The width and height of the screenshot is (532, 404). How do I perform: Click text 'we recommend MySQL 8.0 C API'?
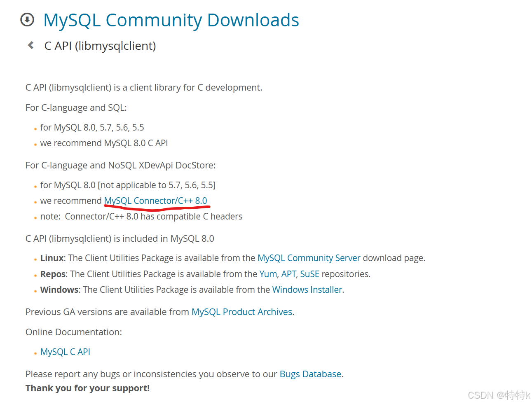tap(104, 143)
